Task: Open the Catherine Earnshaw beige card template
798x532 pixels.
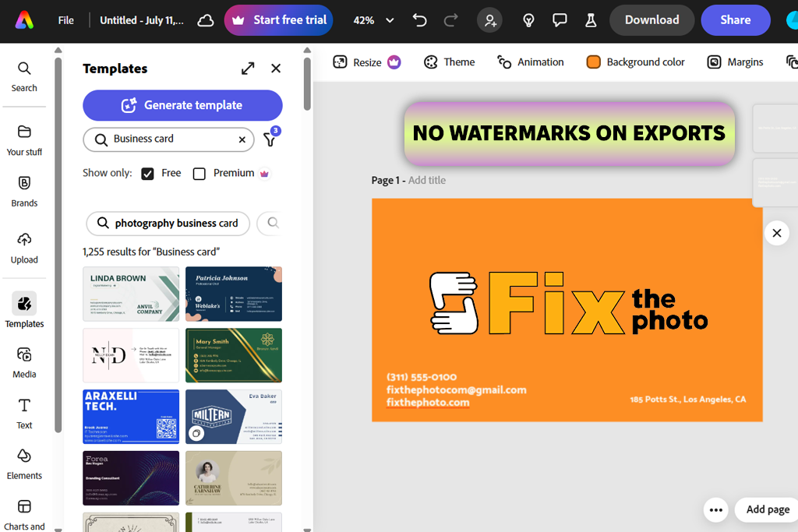Action: [234, 478]
